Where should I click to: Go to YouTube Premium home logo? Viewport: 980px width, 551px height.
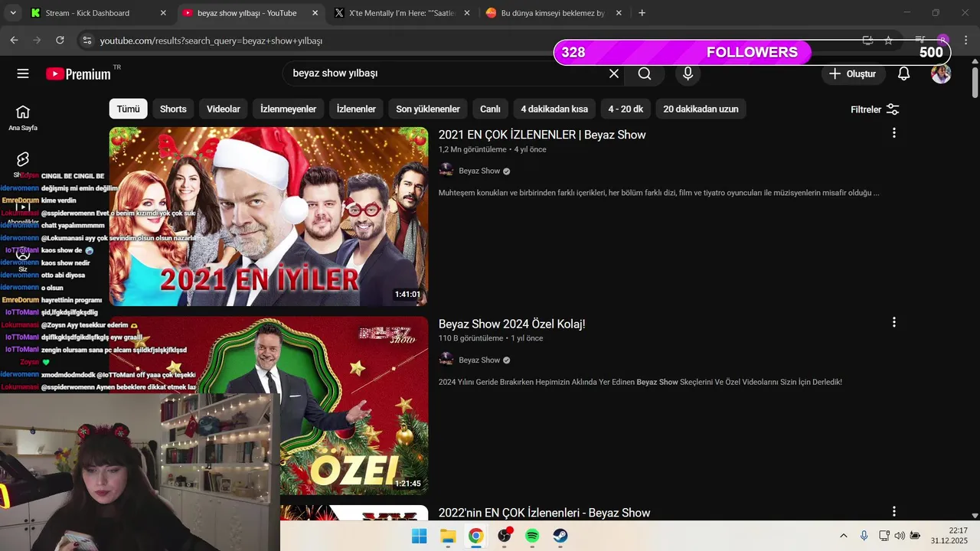coord(78,73)
